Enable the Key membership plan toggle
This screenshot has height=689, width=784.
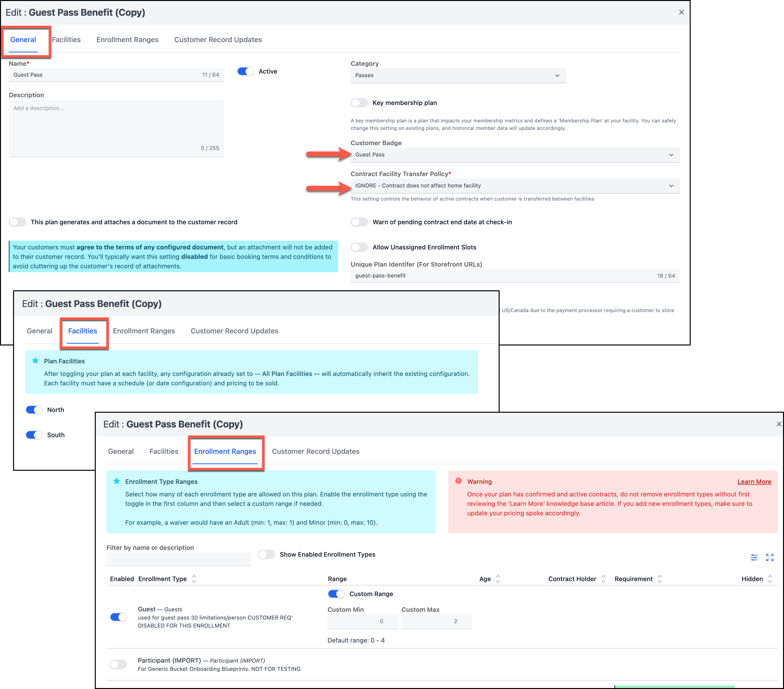(x=359, y=103)
